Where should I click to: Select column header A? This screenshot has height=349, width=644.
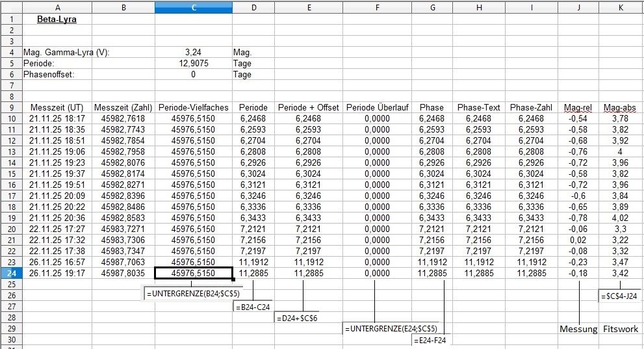click(x=57, y=7)
